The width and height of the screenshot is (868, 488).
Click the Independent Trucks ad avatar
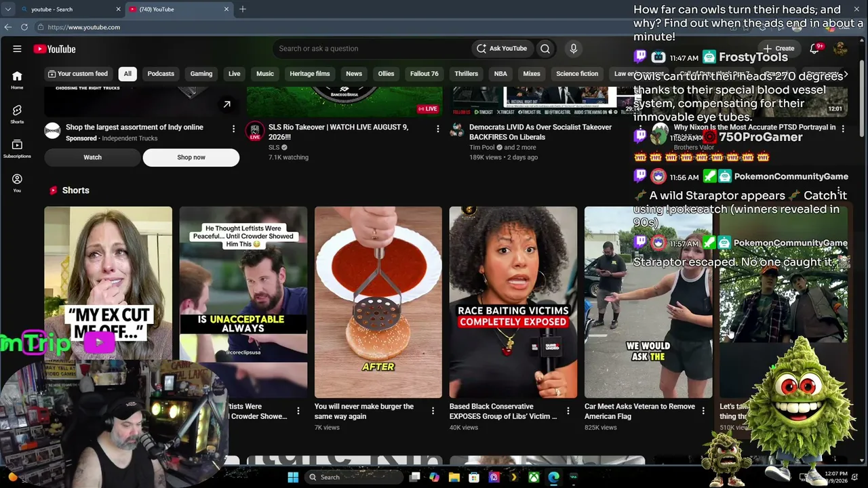pyautogui.click(x=52, y=131)
